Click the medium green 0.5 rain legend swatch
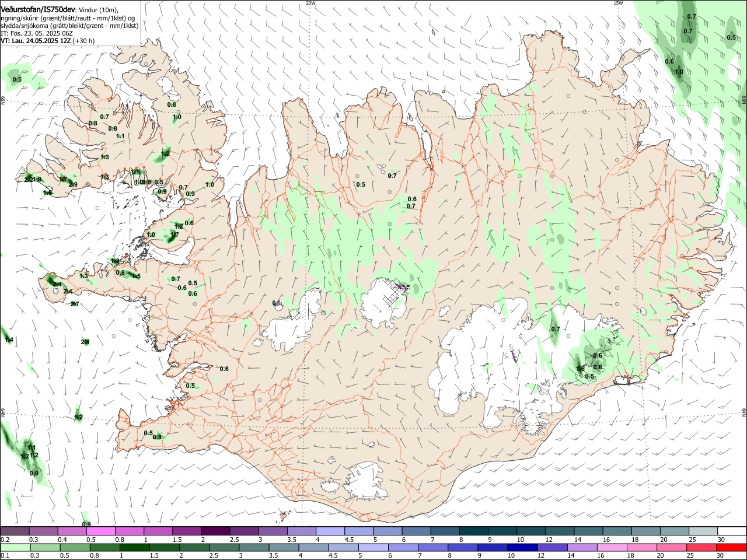 (75, 548)
